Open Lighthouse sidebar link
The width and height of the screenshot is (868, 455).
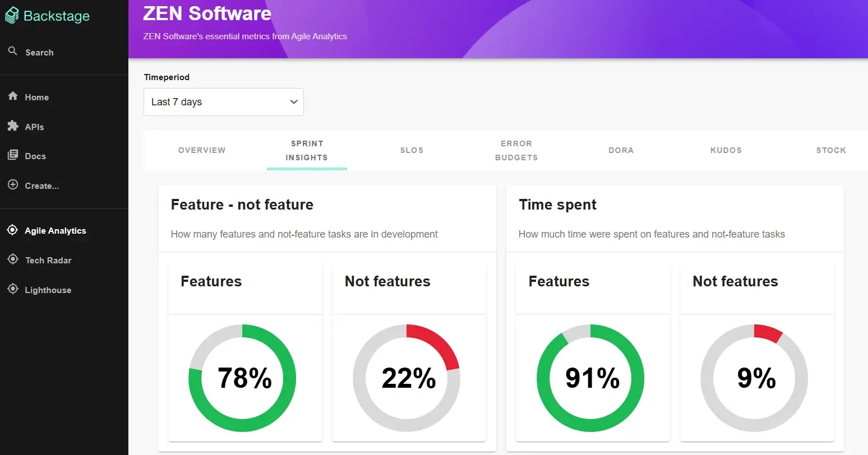tap(48, 290)
